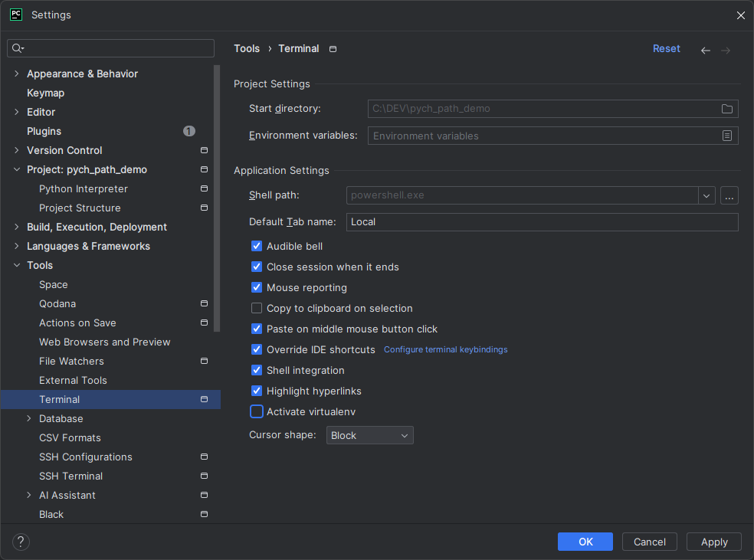Viewport: 754px width, 560px height.
Task: Expand Languages & Frameworks node
Action: [x=17, y=246]
